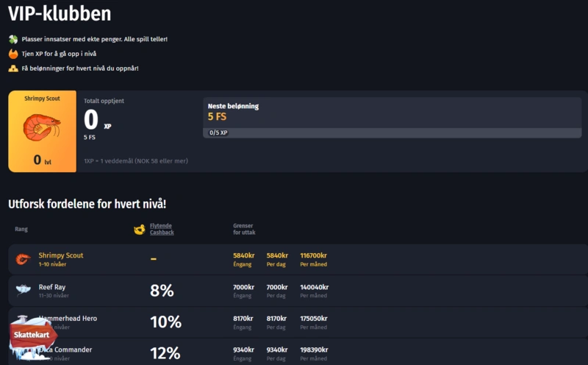The image size is (588, 365).
Task: Click the Grenser for uttak column header
Action: click(244, 229)
